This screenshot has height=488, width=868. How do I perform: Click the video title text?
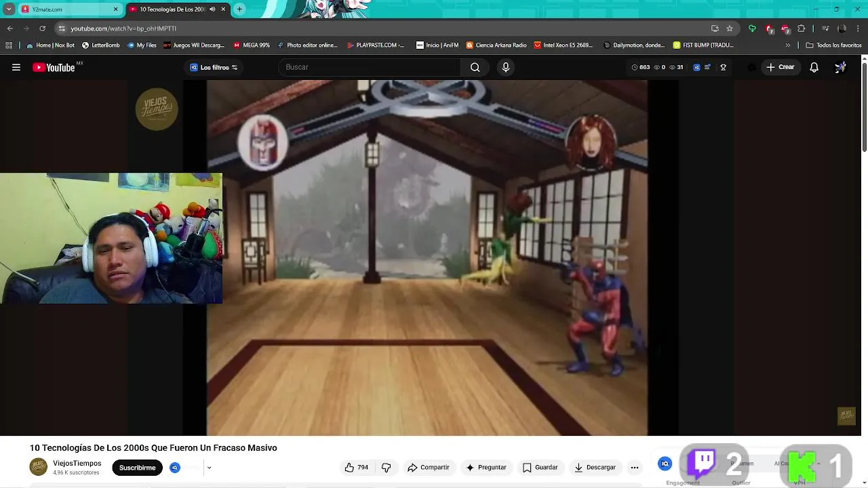coord(153,448)
